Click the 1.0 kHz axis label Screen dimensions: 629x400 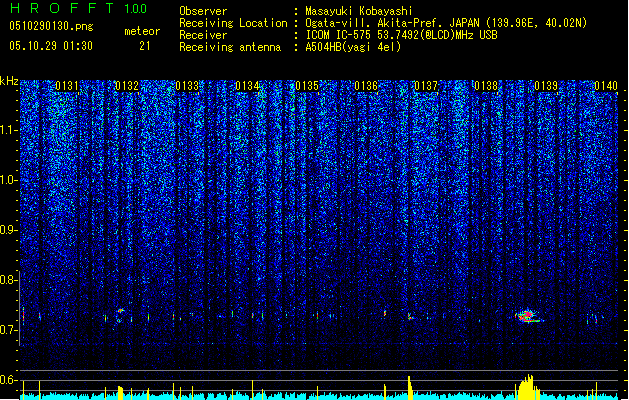(9, 180)
